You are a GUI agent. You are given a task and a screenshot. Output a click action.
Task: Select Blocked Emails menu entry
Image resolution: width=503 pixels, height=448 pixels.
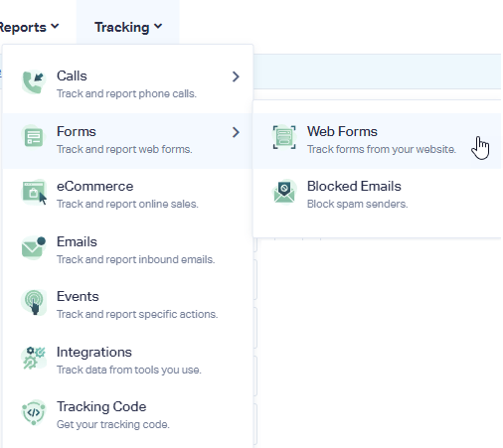[377, 196]
